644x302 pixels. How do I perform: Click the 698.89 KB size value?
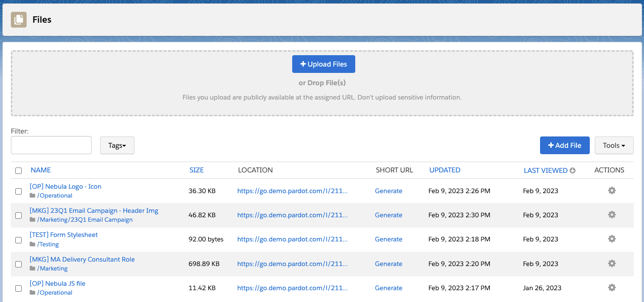[x=203, y=264]
